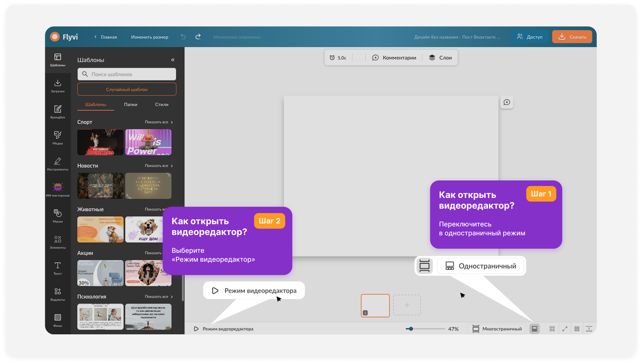Click the redo arrow icon
The height and width of the screenshot is (364, 642).
click(198, 37)
